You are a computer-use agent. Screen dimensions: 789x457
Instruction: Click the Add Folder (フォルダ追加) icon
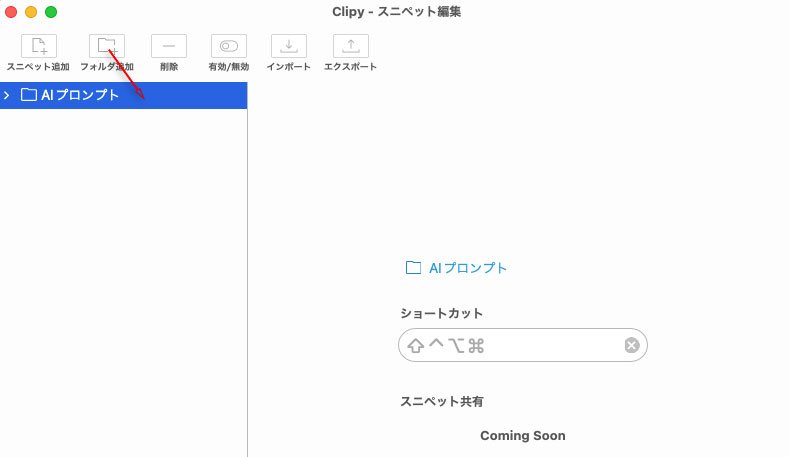107,46
